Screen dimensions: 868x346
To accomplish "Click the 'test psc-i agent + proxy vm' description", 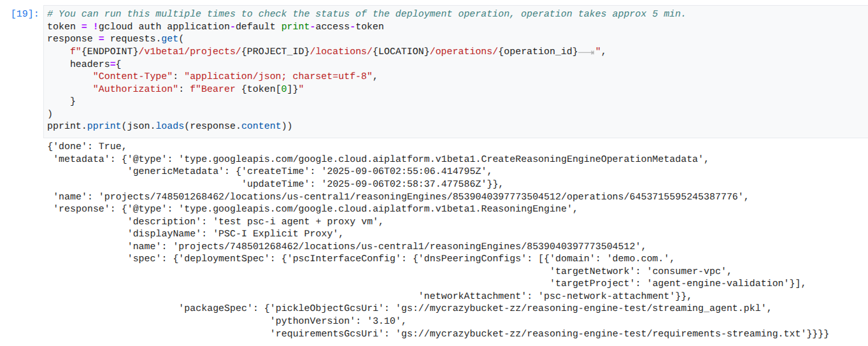I will (x=293, y=221).
